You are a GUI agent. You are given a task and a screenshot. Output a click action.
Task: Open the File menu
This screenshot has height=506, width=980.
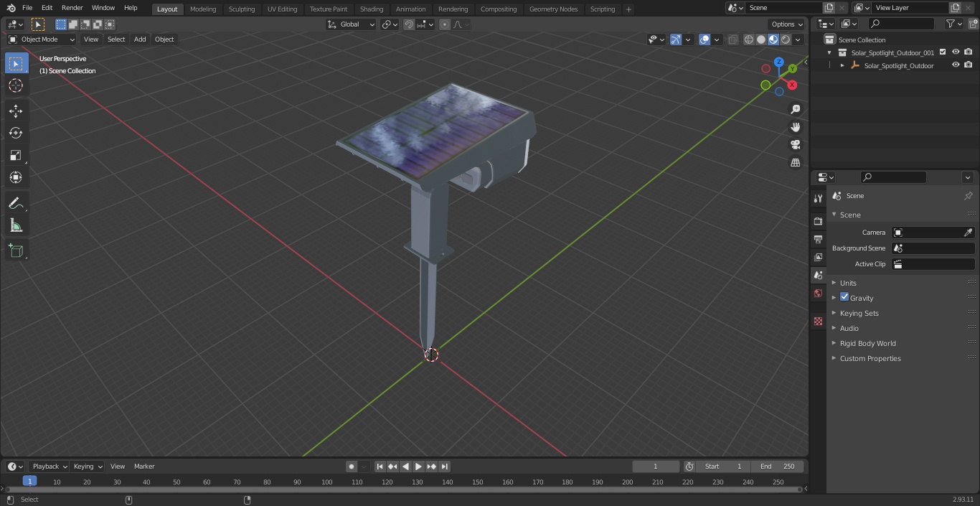point(27,8)
